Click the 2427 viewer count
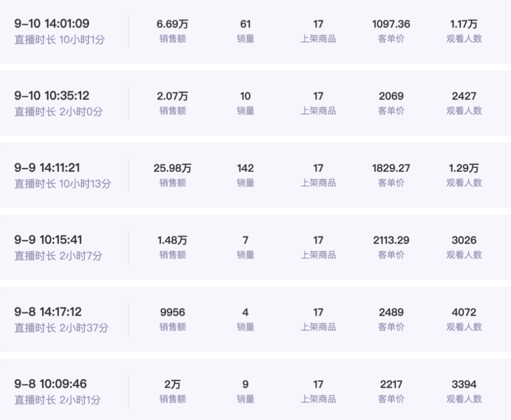The height and width of the screenshot is (420, 511). point(464,96)
